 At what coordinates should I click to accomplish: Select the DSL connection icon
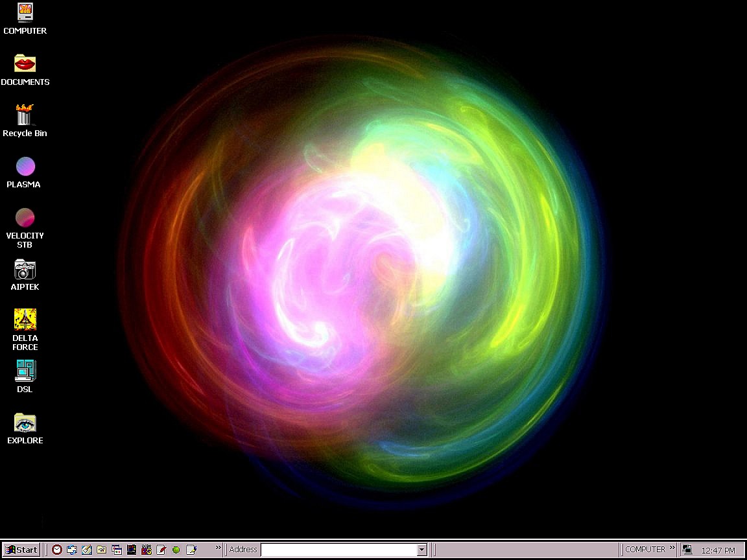tap(25, 371)
